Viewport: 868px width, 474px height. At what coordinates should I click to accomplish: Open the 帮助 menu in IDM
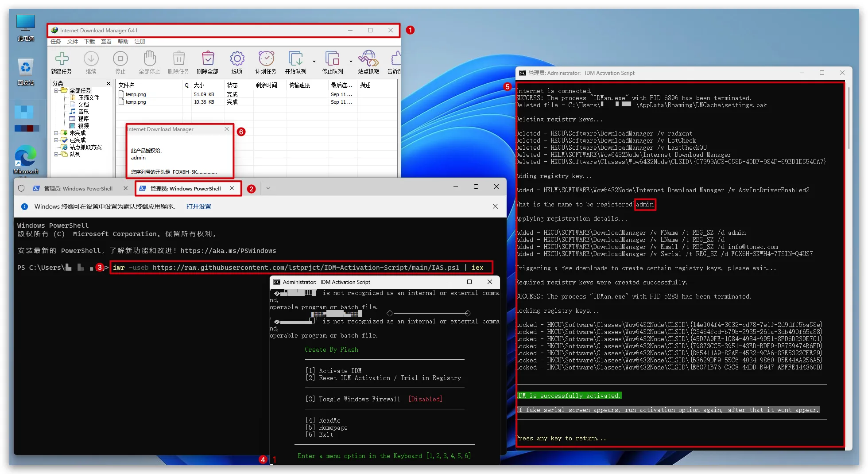click(x=123, y=42)
